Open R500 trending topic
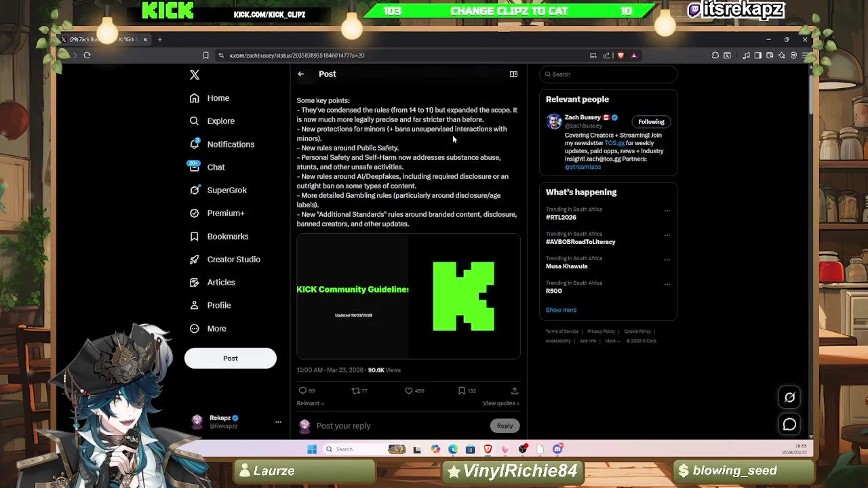Viewport: 868px width, 488px height. coord(554,291)
